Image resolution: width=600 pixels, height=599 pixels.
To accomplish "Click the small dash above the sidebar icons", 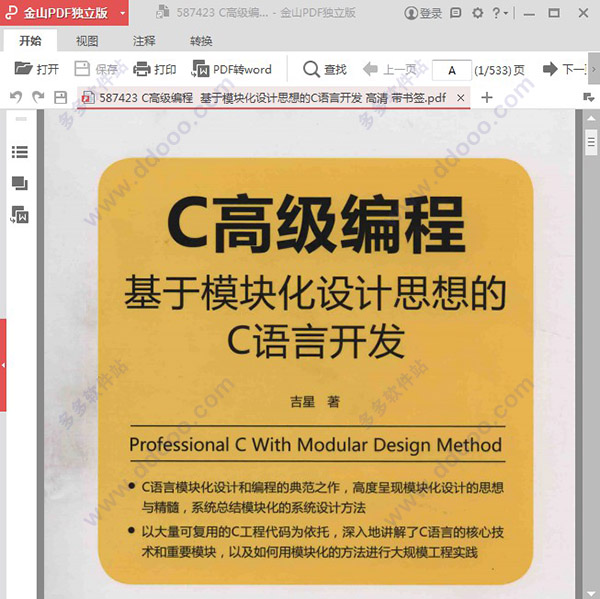I will tap(21, 119).
